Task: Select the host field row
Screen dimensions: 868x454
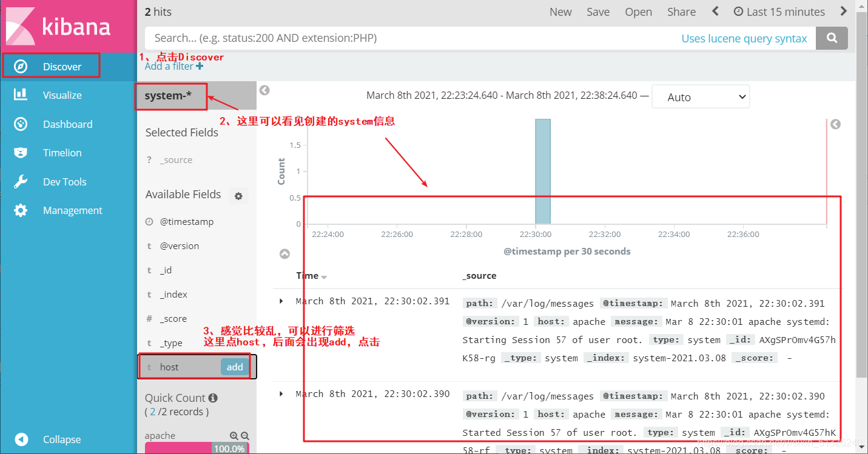Action: (197, 367)
